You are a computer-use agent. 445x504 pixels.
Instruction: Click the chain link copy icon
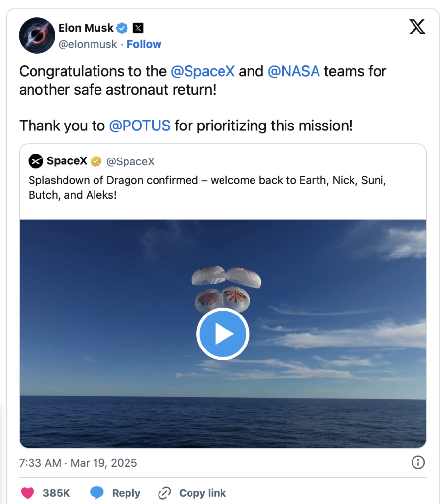(164, 493)
